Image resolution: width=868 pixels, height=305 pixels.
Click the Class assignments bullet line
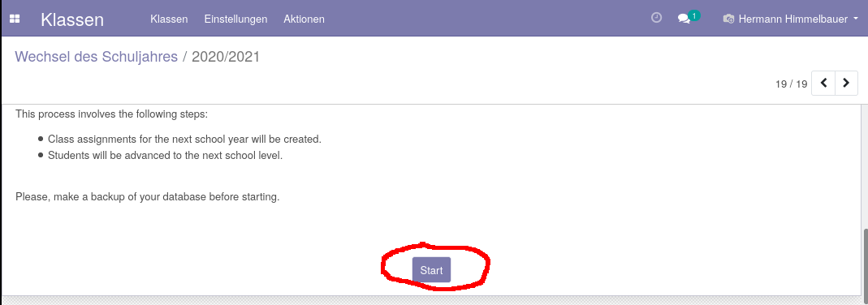tap(184, 140)
